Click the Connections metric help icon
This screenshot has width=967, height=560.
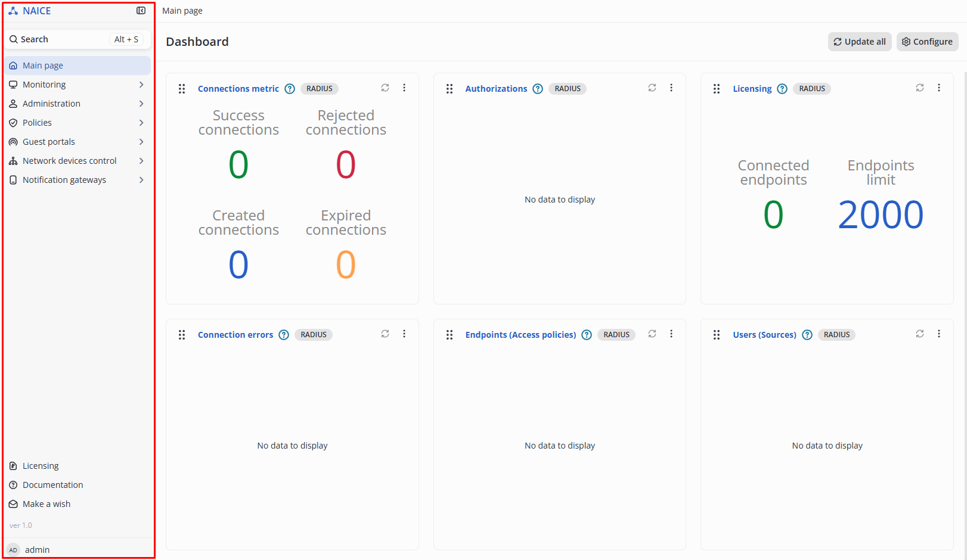(290, 89)
